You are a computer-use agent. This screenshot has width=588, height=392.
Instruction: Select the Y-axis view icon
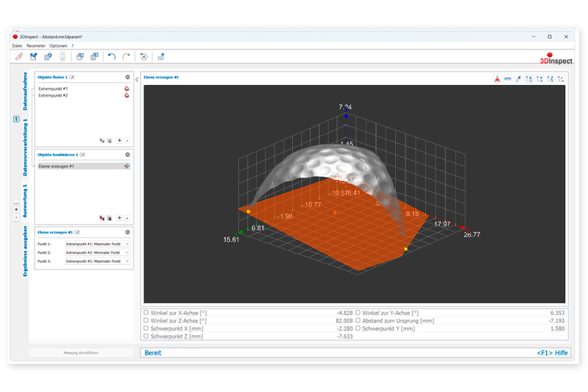tap(540, 78)
